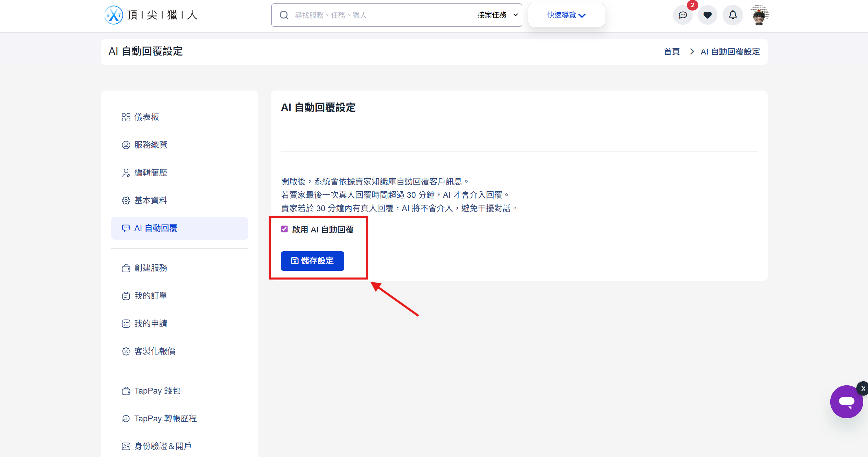Screen dimensions: 868x457
Task: Click the search magnifier icon
Action: coord(284,15)
